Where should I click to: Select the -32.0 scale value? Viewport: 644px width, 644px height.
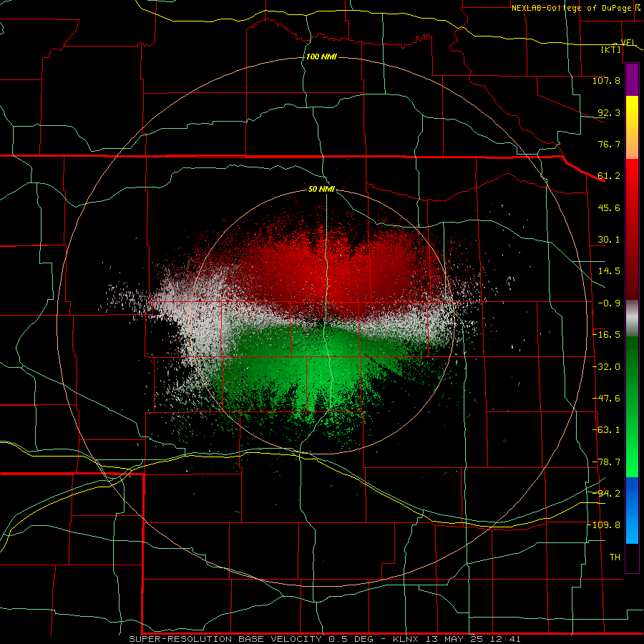[x=606, y=367]
